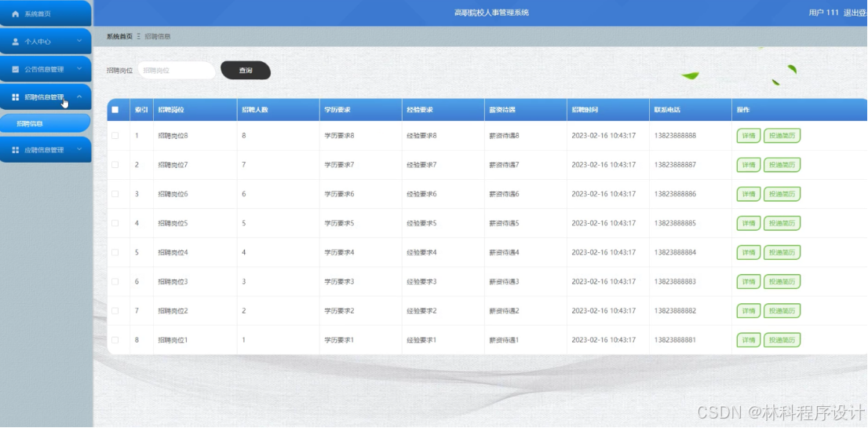The image size is (868, 428).
Task: Collapse the 招聘信息管理 menu chevron
Action: click(79, 97)
